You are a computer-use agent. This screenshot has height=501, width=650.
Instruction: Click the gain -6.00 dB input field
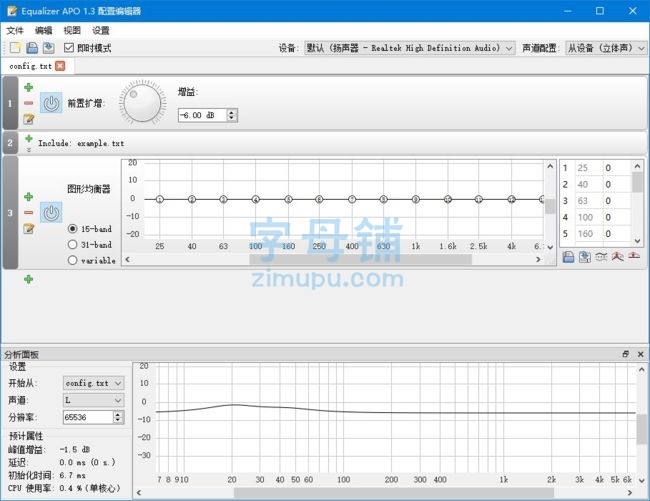click(x=201, y=115)
